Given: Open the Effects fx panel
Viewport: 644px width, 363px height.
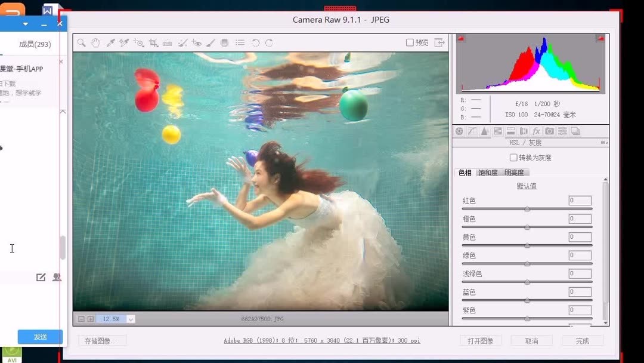Looking at the screenshot, I should pos(537,131).
